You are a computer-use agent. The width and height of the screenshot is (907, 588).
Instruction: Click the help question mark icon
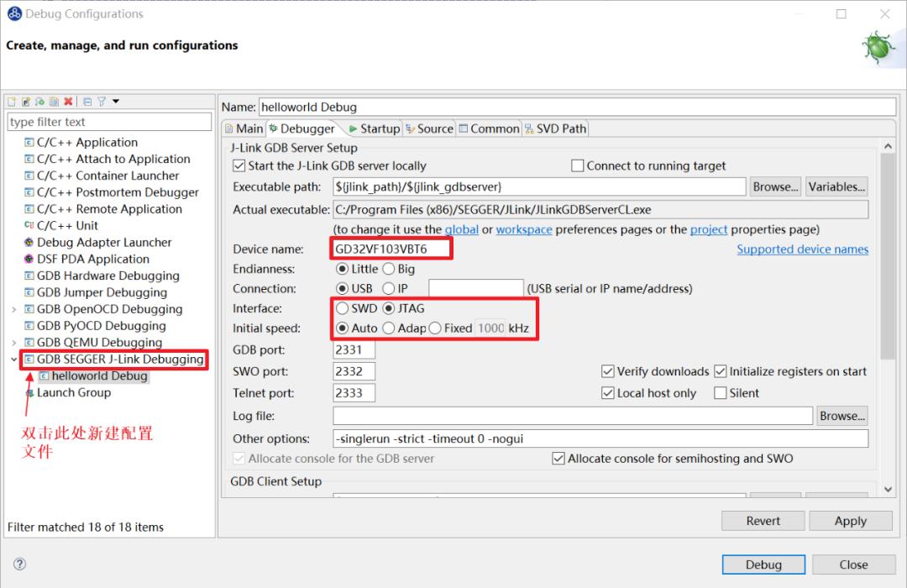(20, 564)
